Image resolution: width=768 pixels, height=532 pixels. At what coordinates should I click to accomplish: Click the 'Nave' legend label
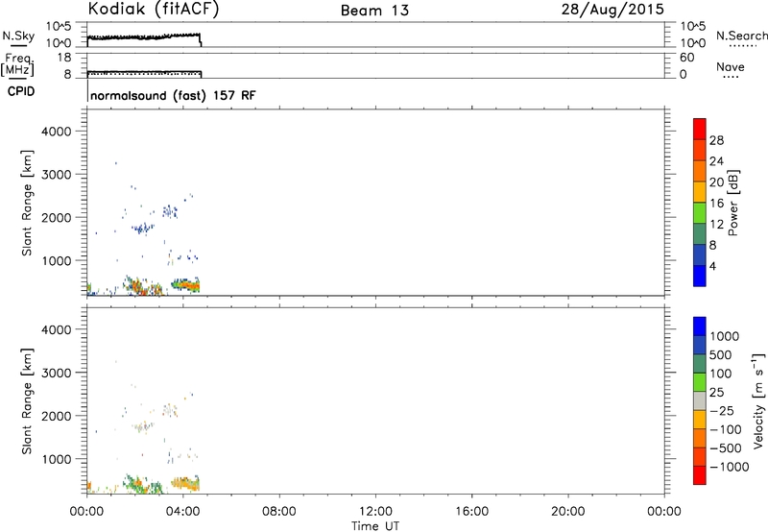(x=731, y=67)
